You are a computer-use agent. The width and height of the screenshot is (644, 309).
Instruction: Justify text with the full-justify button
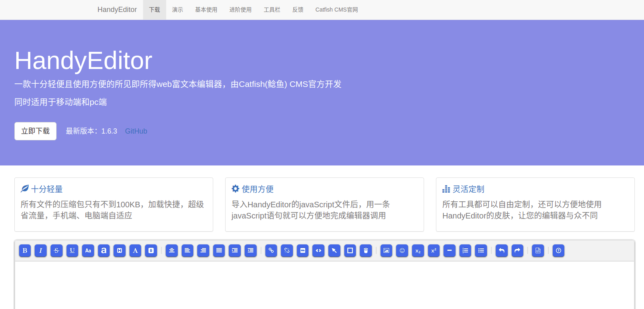(219, 250)
